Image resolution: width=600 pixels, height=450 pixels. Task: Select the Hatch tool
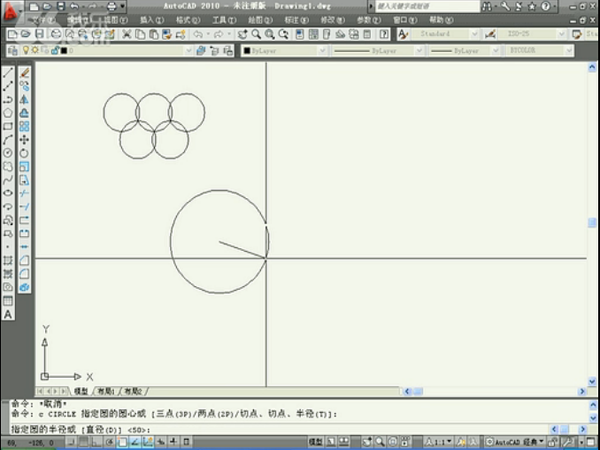(8, 261)
